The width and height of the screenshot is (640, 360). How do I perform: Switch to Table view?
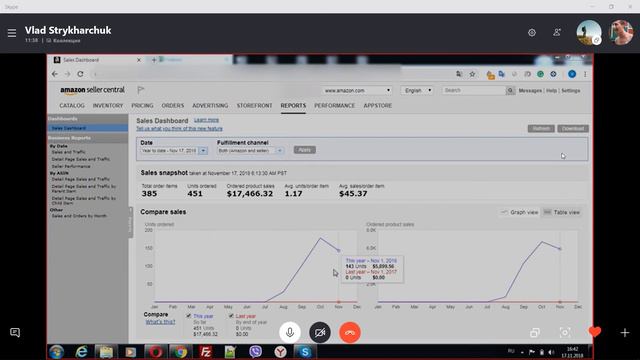562,212
